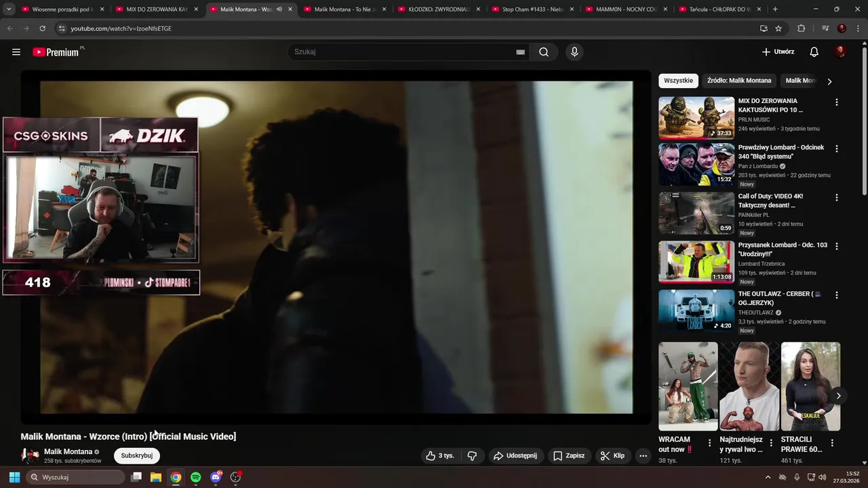Open Malik Montana channel name link
Screen dimensions: 868x488
[x=68, y=451]
